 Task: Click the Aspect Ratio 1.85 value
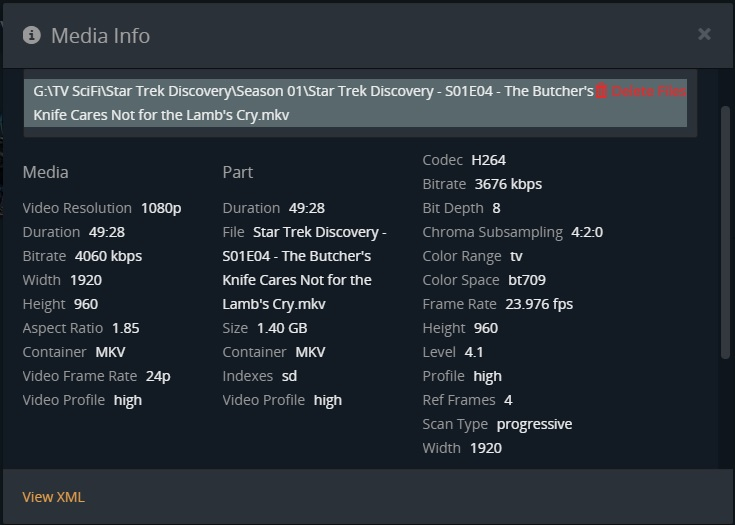point(125,328)
